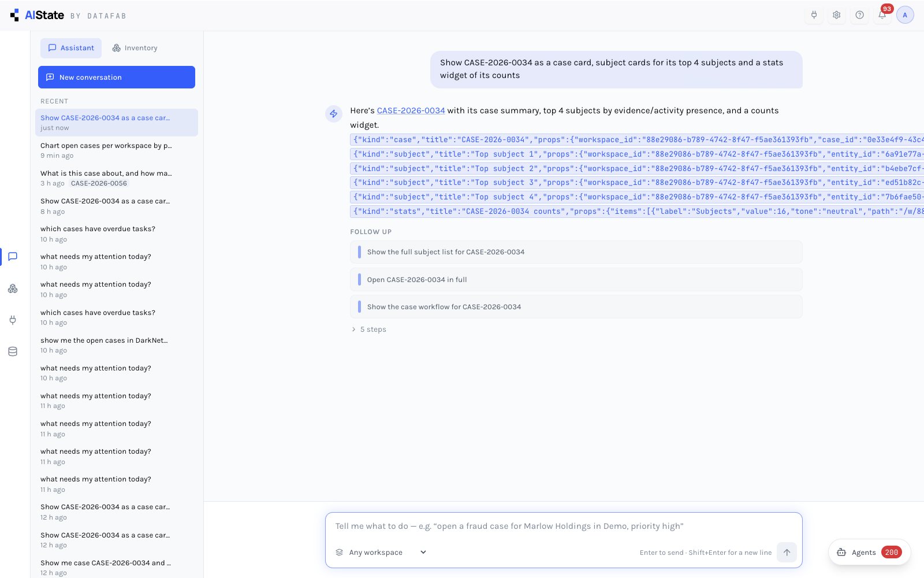Choose follow-up Show the full subject list
924x578 pixels.
[576, 252]
